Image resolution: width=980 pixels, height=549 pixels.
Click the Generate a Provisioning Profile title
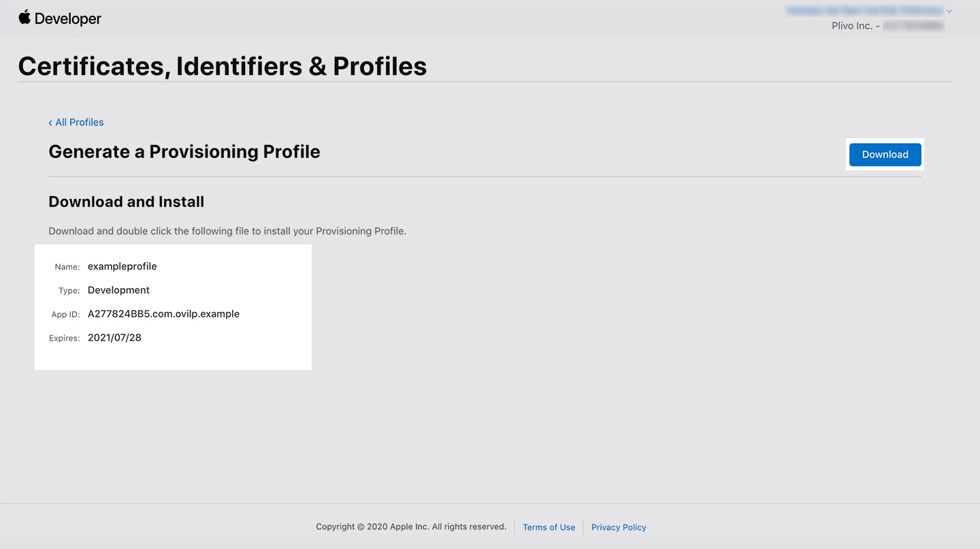184,152
